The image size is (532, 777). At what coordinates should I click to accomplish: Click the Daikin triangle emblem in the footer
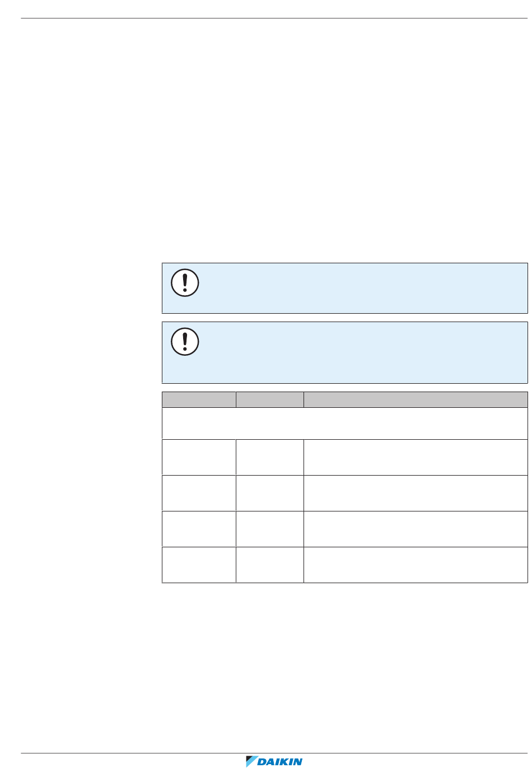pos(251,761)
